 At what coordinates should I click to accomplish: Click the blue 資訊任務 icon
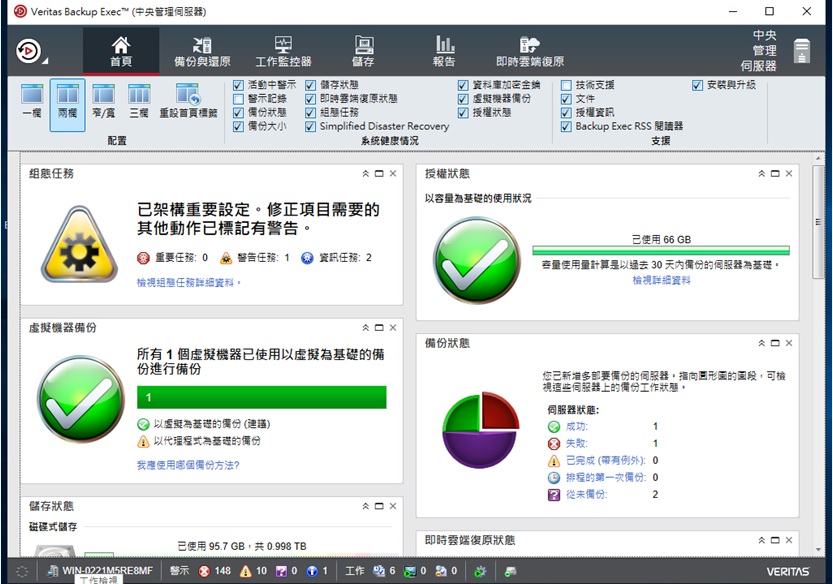click(x=308, y=258)
